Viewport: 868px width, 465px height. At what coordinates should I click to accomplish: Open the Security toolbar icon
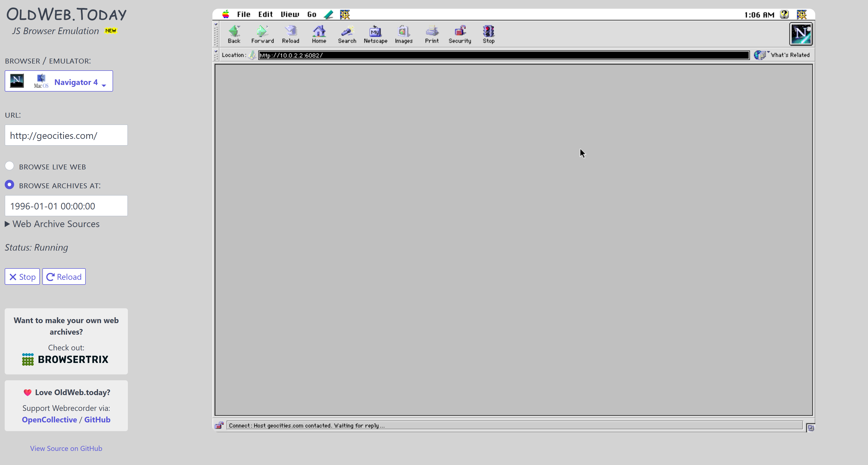point(460,34)
